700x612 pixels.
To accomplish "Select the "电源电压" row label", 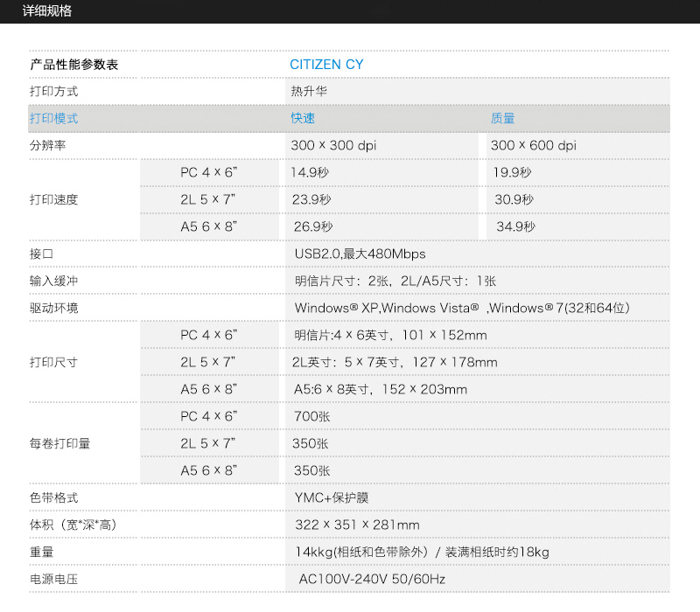I will (54, 579).
